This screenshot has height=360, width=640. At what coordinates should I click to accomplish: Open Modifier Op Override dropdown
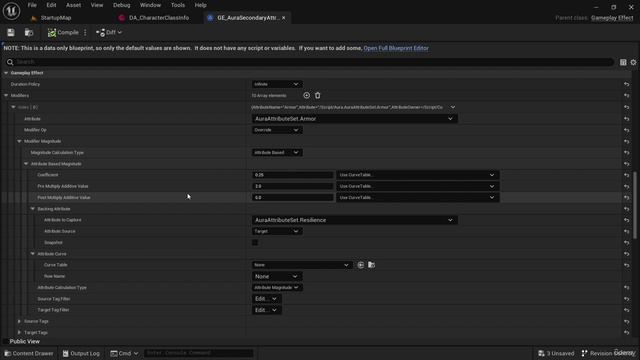pyautogui.click(x=277, y=130)
